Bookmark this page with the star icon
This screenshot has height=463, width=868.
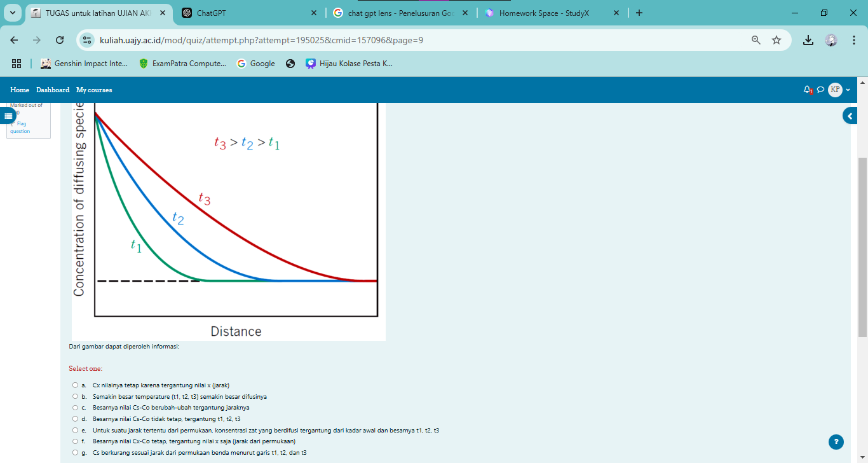click(776, 40)
